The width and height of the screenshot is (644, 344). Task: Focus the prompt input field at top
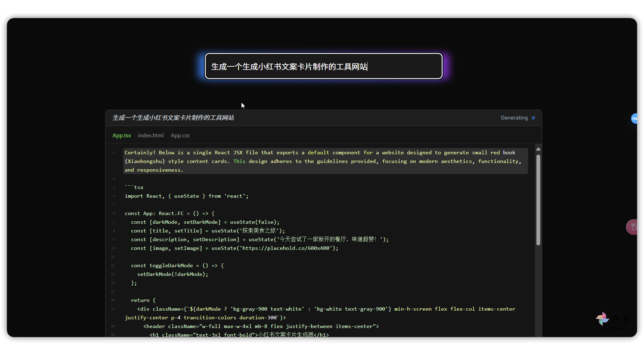323,66
